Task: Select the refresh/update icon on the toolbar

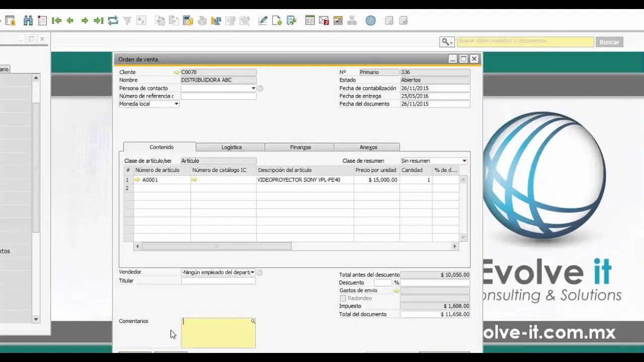Action: 113,20
